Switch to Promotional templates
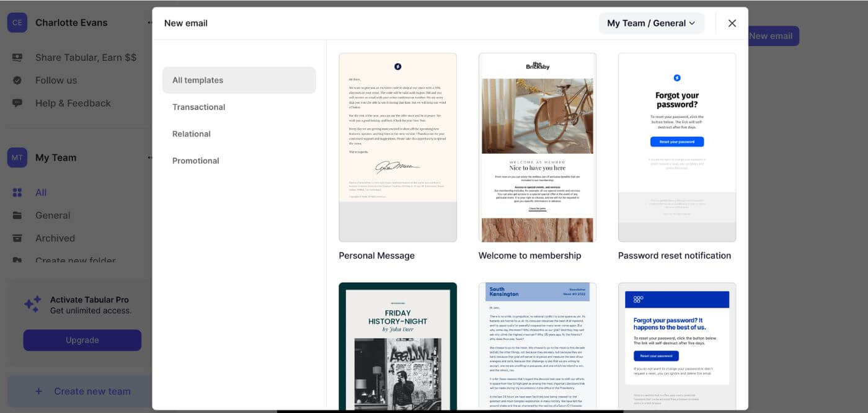868x413 pixels. (196, 161)
